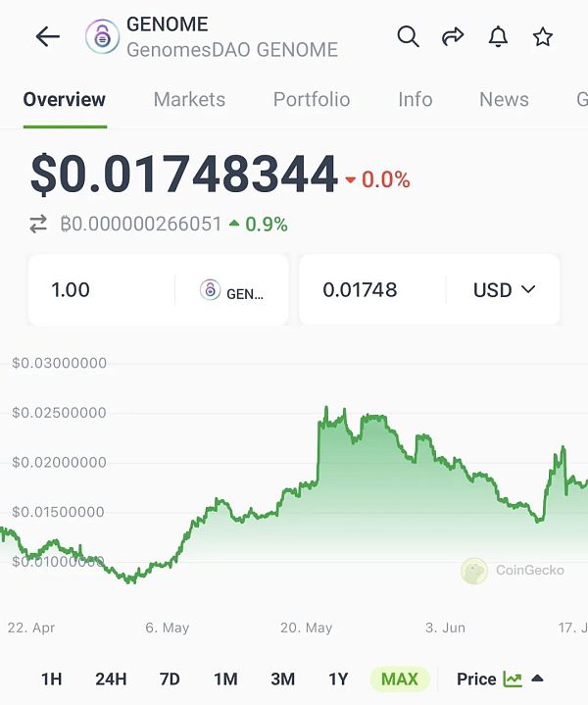Open price alerts bell icon
Image resolution: width=588 pixels, height=705 pixels.
click(x=498, y=37)
